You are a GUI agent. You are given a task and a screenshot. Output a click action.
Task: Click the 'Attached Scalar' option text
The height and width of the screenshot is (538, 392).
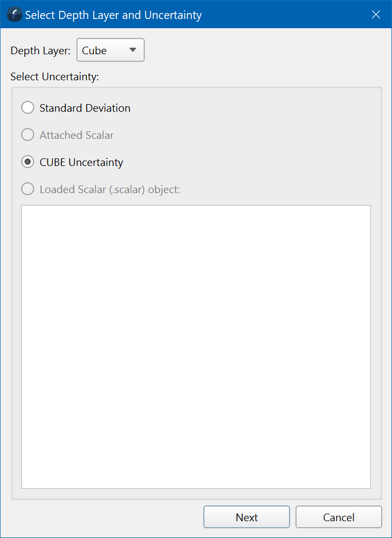click(76, 135)
